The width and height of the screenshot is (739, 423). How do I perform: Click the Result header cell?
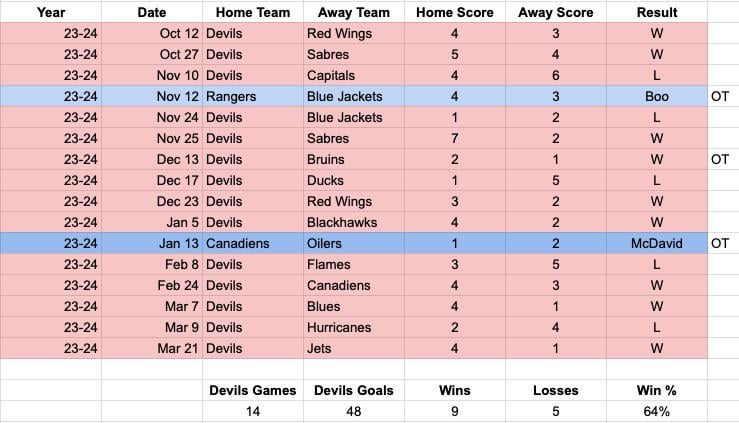tap(657, 12)
